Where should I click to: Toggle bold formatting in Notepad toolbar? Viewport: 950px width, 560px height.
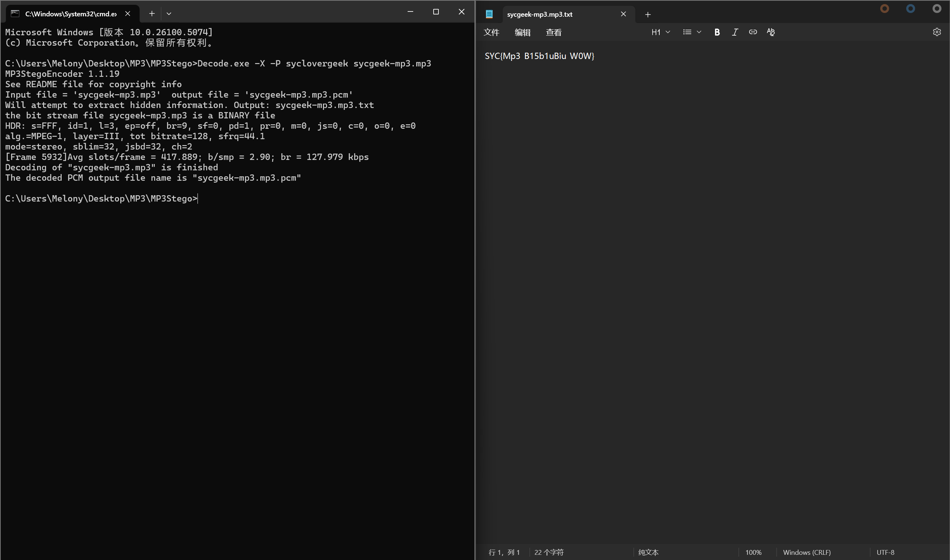[x=717, y=32]
